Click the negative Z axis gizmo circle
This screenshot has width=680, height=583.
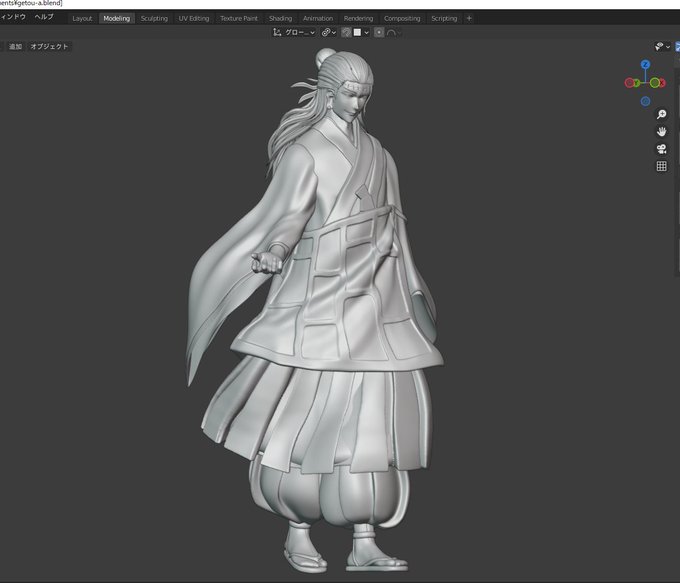click(645, 102)
